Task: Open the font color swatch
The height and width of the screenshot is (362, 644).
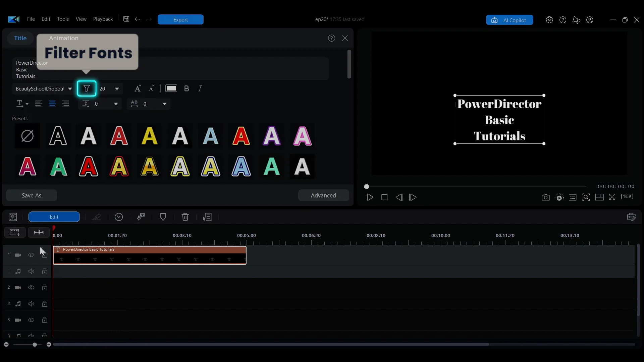Action: 171,88
